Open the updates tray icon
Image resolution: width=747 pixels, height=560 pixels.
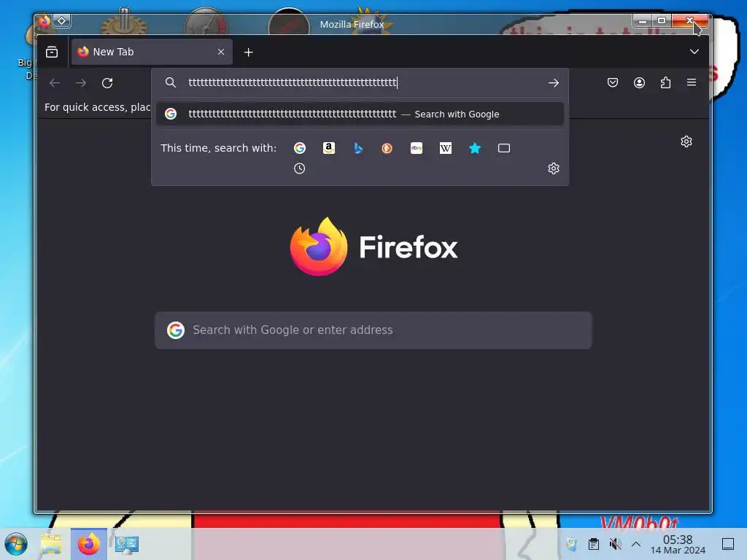(x=572, y=544)
